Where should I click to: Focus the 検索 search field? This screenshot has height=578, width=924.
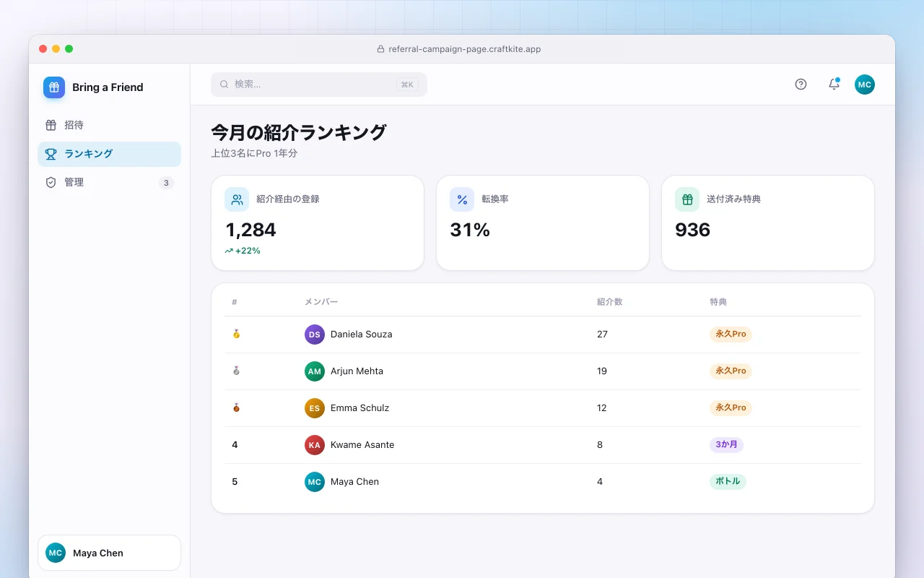pos(319,85)
